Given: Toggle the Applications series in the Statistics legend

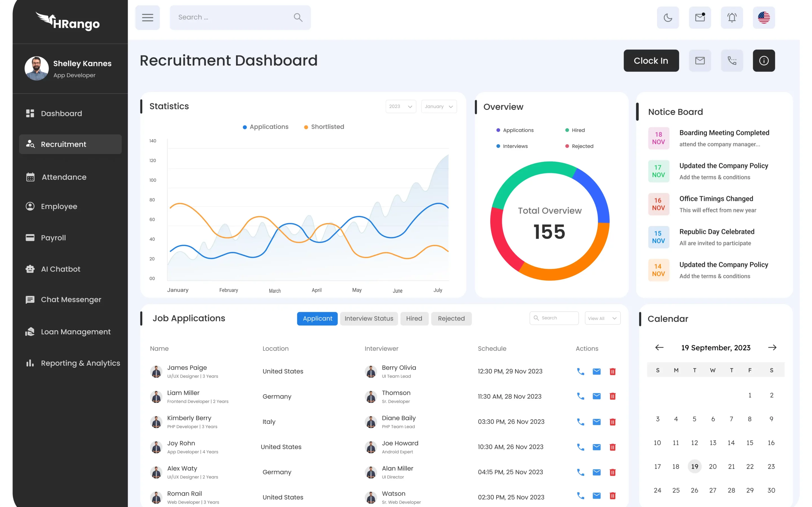Looking at the screenshot, I should click(x=265, y=127).
